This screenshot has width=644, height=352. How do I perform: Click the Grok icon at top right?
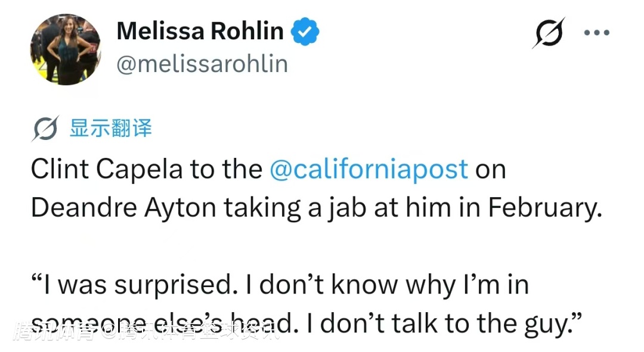click(x=548, y=32)
